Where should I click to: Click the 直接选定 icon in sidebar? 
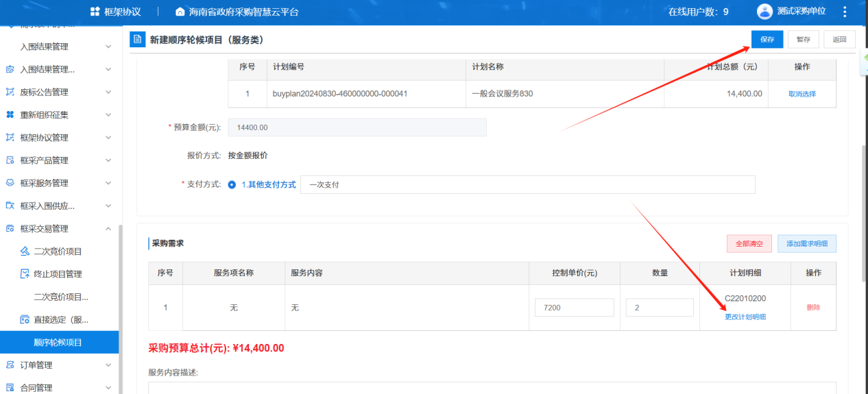tap(25, 319)
